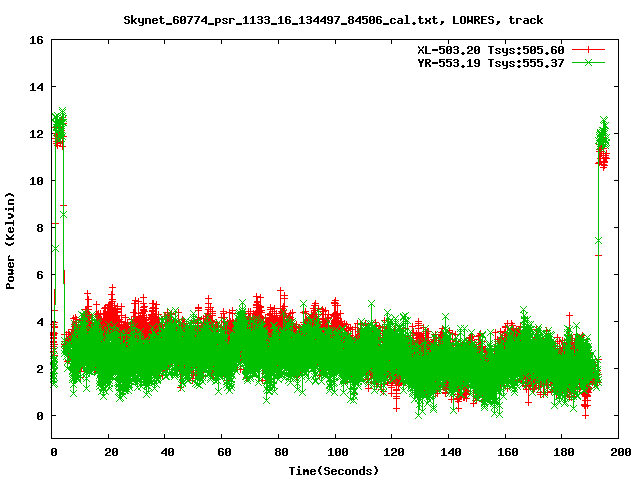Click x-axis tick label '80'
The image size is (640, 480).
[x=281, y=452]
